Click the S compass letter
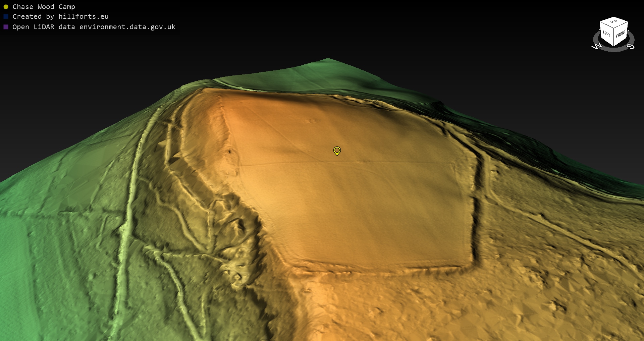The height and width of the screenshot is (341, 644). click(631, 46)
